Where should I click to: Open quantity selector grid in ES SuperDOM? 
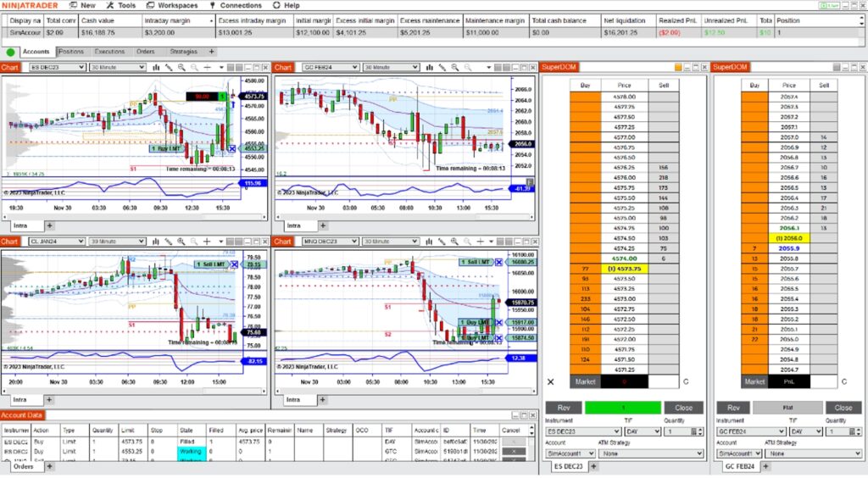(693, 431)
